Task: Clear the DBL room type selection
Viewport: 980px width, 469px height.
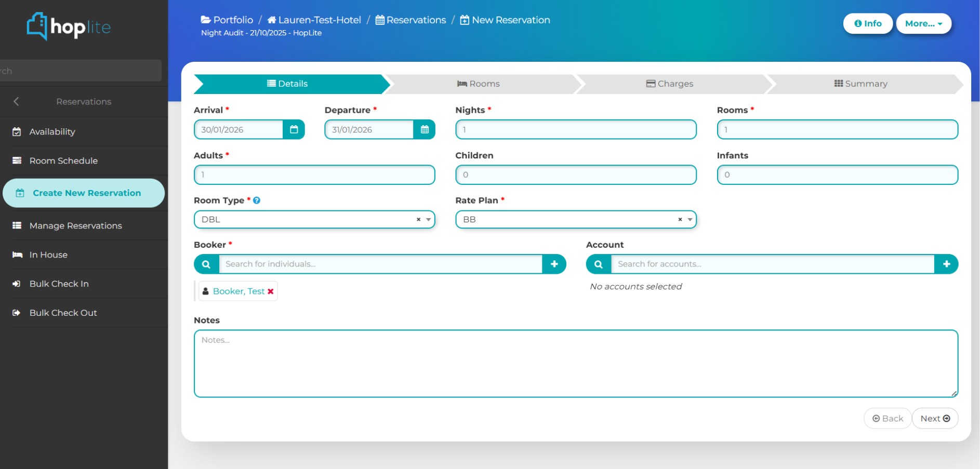Action: [418, 220]
